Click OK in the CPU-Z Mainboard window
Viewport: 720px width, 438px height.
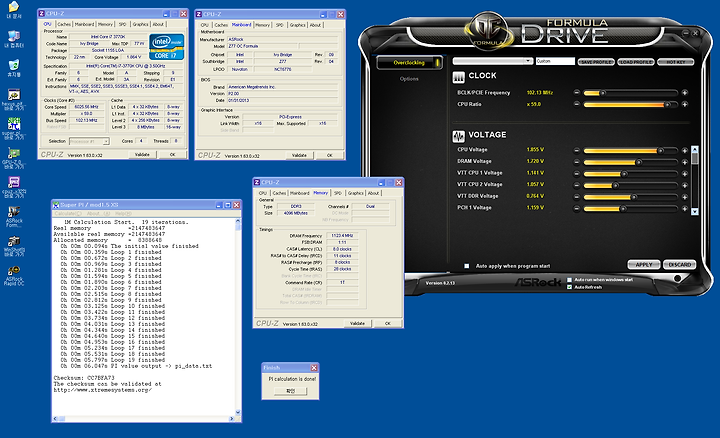pos(329,156)
